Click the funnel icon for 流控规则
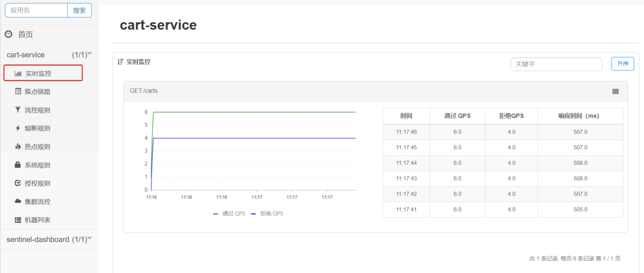 pos(18,110)
